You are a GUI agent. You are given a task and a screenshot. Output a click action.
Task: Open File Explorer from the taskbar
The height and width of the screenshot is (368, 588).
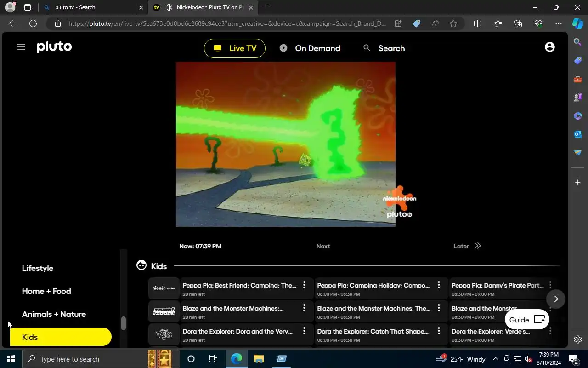click(259, 359)
